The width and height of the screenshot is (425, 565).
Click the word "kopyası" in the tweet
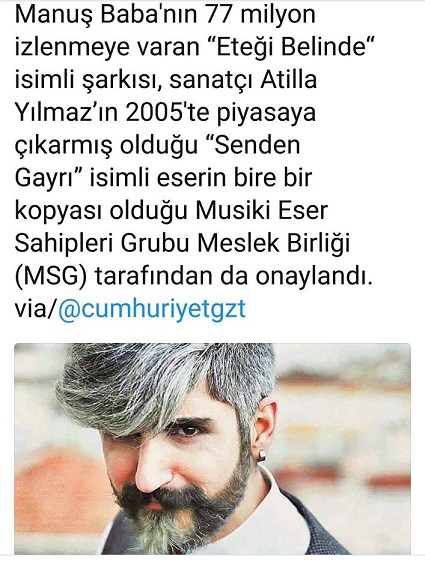coord(58,212)
